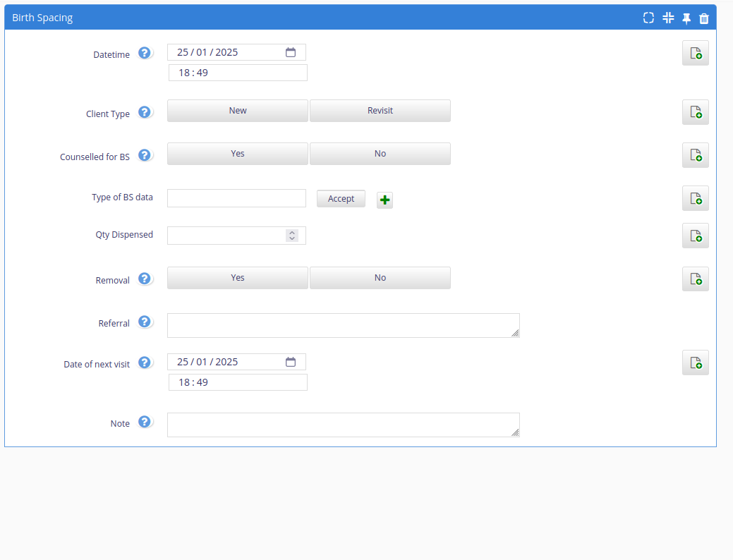Click the Qty Dispensed spinner arrows
This screenshot has height=560, width=733.
tap(291, 236)
